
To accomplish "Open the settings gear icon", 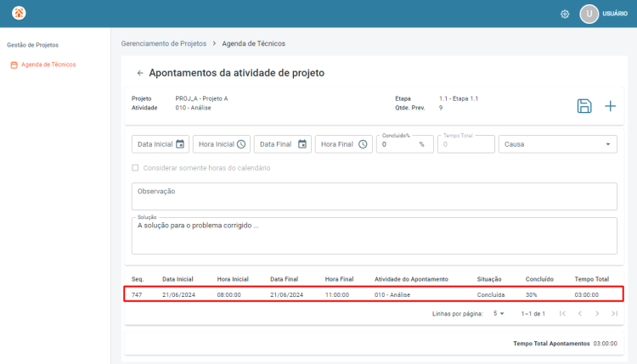I will [x=565, y=14].
